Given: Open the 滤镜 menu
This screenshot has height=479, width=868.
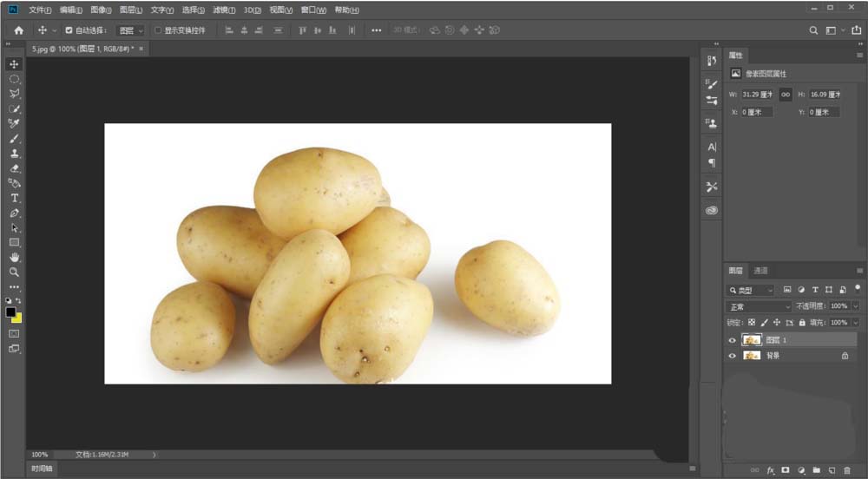Looking at the screenshot, I should [x=224, y=10].
